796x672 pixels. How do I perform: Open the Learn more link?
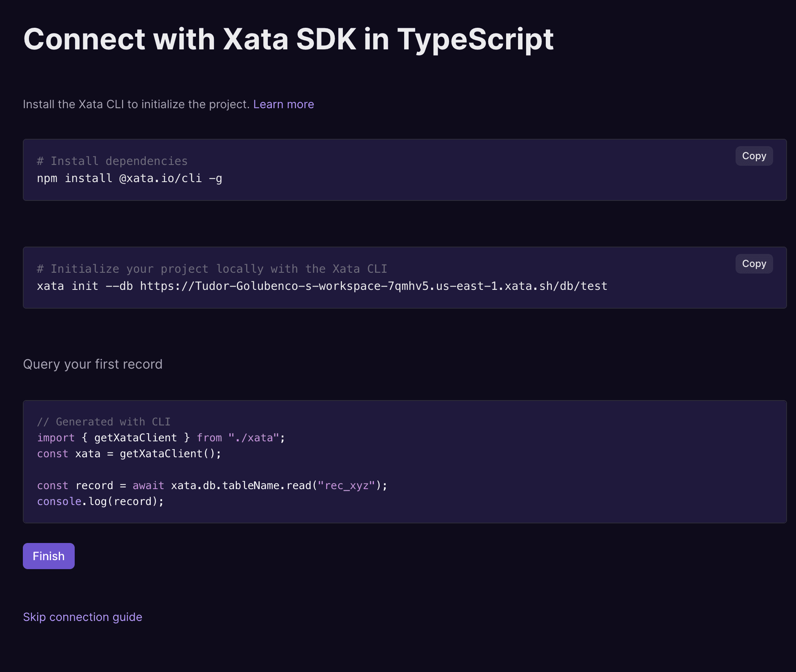click(x=284, y=105)
